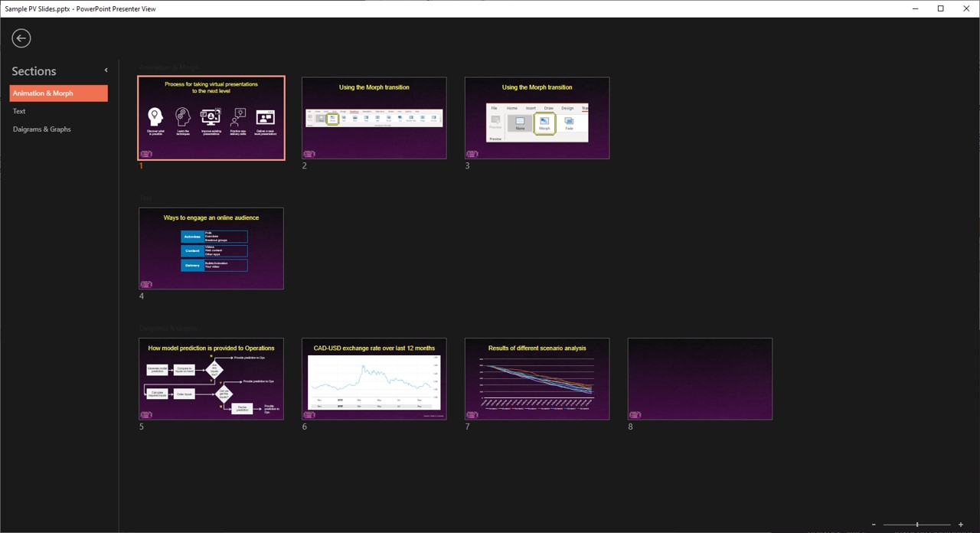This screenshot has height=533, width=980.
Task: Select the 'Results of different scenario analysis' slide
Action: pos(537,378)
